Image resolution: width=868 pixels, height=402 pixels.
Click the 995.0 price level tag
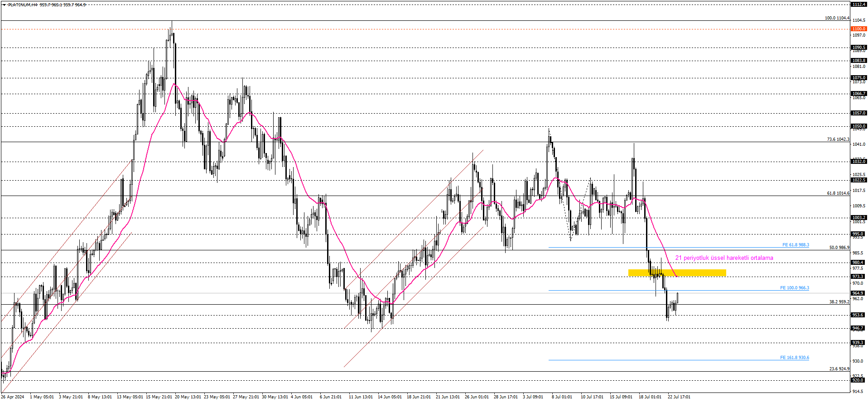click(x=858, y=234)
